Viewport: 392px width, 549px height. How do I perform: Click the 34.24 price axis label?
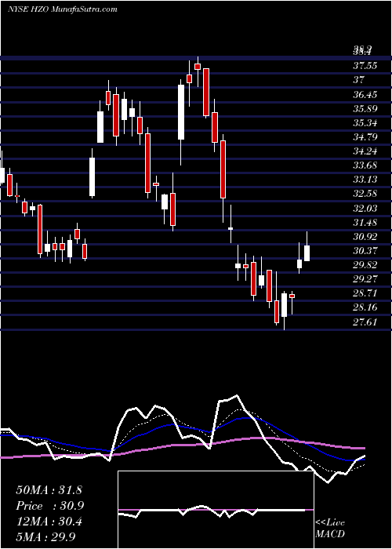pos(365,151)
